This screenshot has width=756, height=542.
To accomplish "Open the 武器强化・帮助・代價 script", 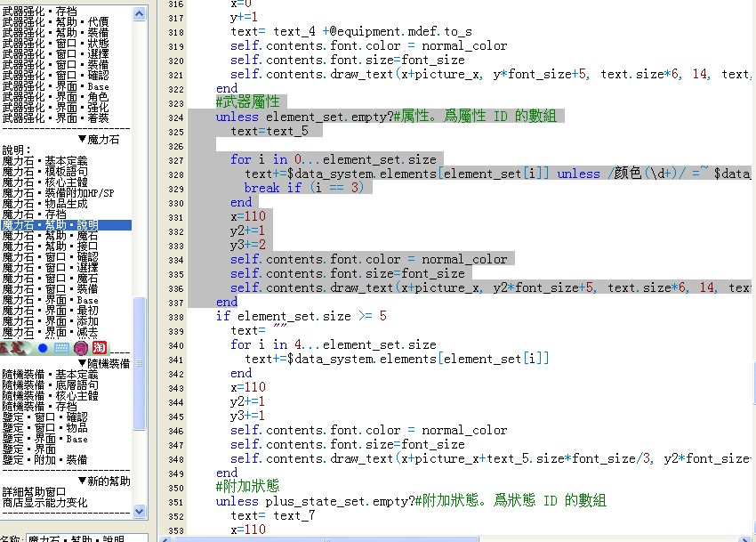I will (x=55, y=22).
